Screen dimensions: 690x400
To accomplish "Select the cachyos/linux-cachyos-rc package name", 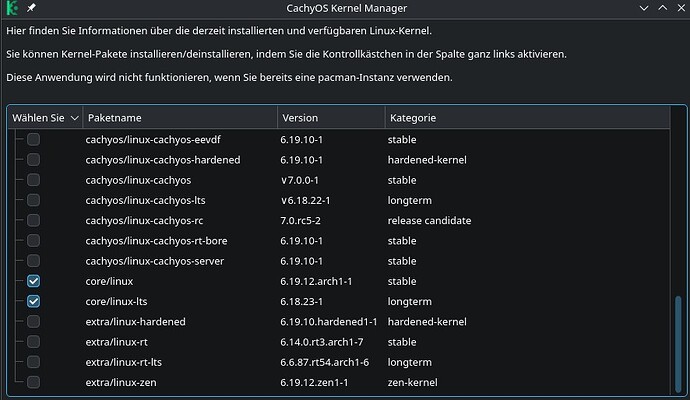I will coord(144,220).
